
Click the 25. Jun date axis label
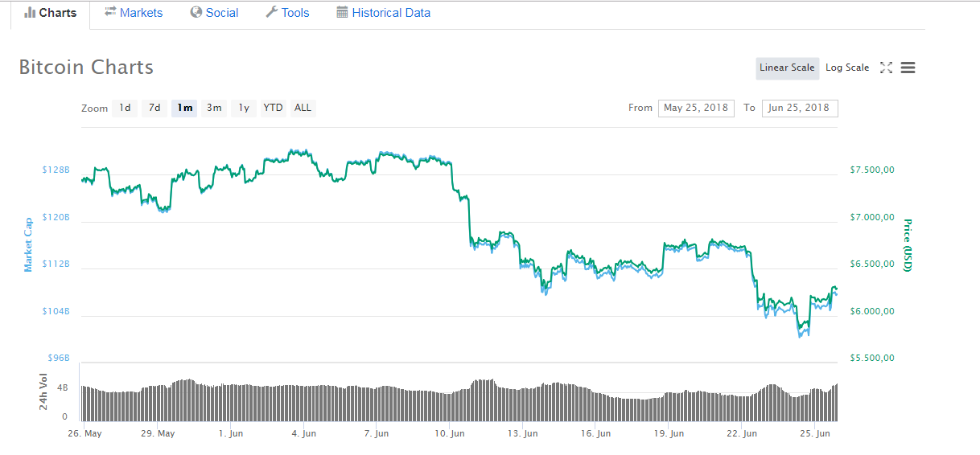(814, 434)
